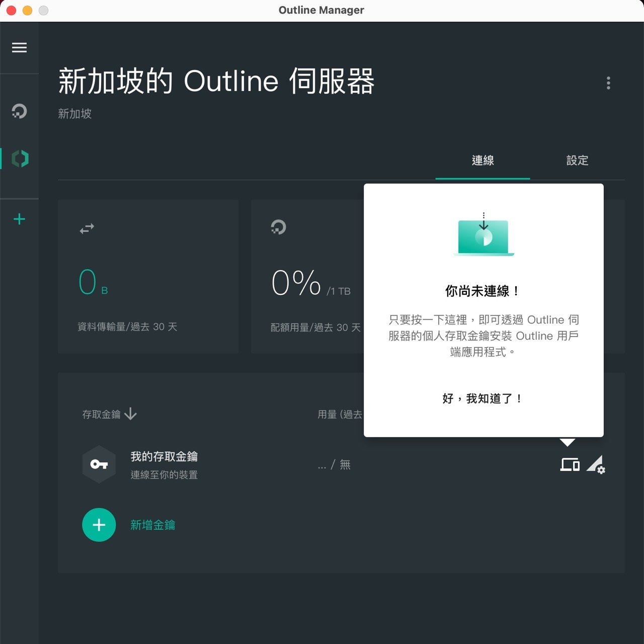Click the 你尚未連線！ popup heading
The height and width of the screenshot is (644, 644).
point(483,291)
